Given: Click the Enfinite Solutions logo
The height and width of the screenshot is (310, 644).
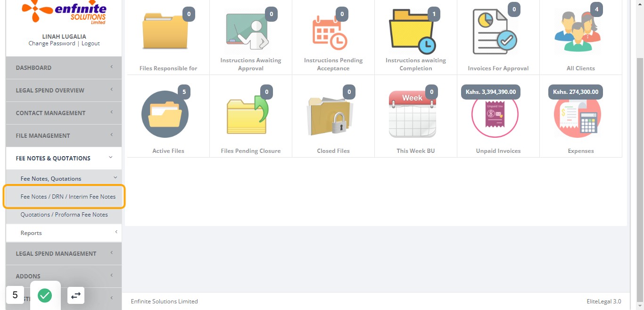Looking at the screenshot, I should pyautogui.click(x=64, y=12).
